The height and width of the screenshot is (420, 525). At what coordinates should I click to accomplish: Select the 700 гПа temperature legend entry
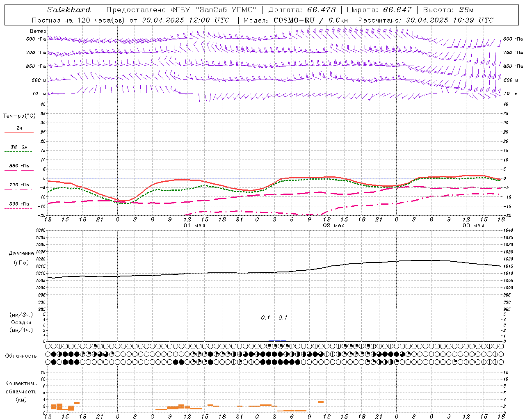click(19, 185)
